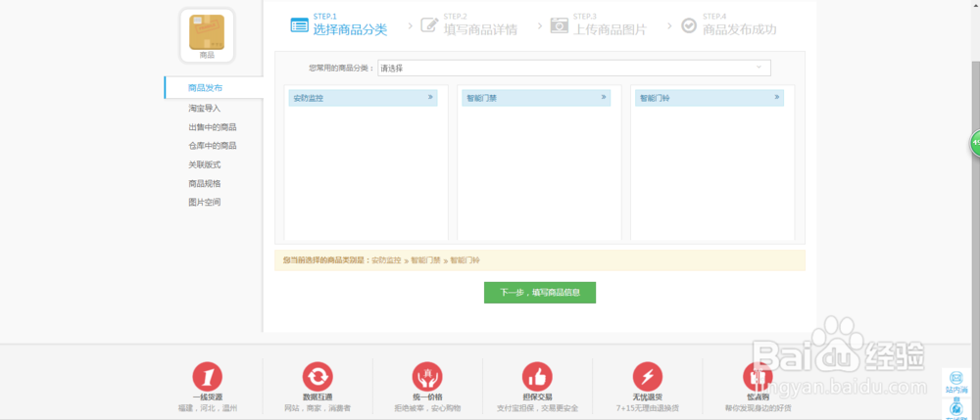Click 拒绝被宰，安心购物 text

click(x=427, y=409)
